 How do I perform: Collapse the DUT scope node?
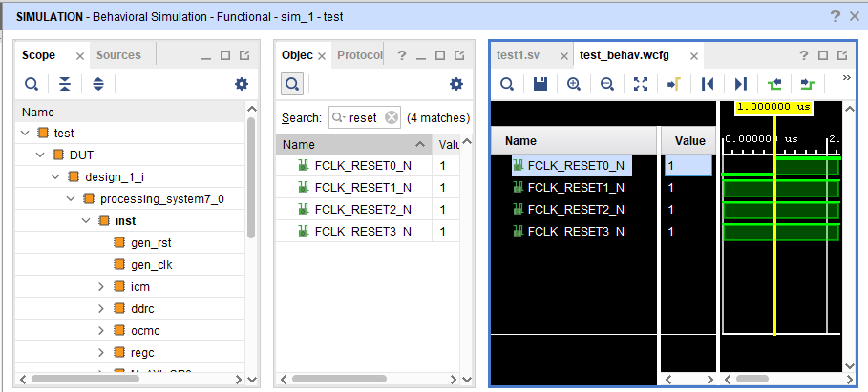40,155
